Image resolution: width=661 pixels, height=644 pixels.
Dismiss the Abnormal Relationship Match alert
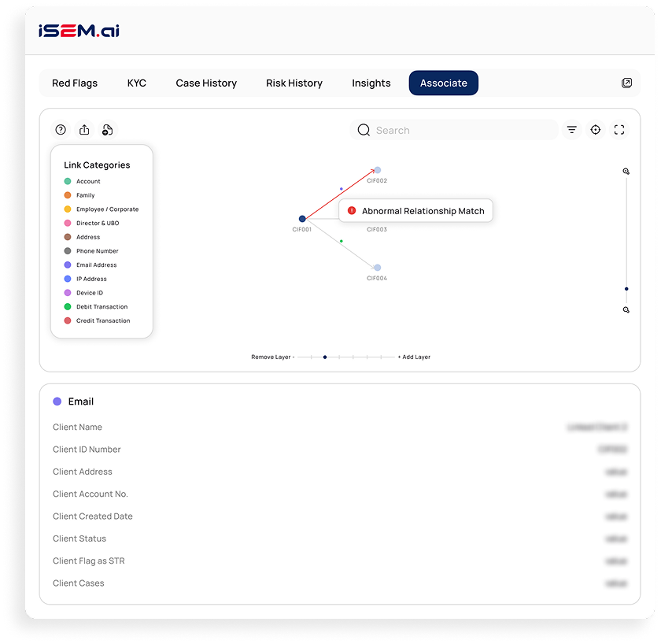351,210
